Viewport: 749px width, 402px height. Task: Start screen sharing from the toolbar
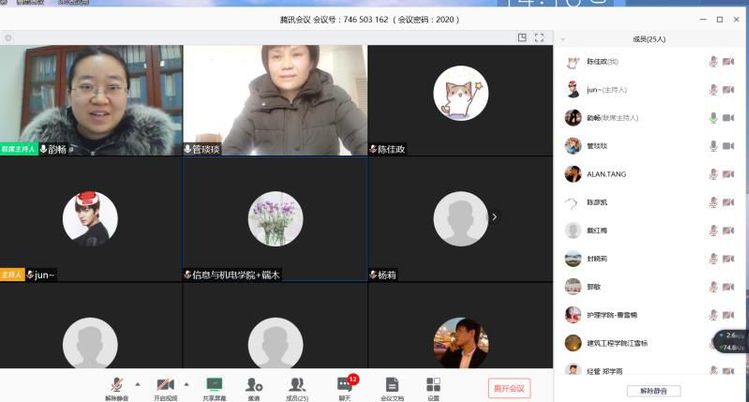pos(213,385)
